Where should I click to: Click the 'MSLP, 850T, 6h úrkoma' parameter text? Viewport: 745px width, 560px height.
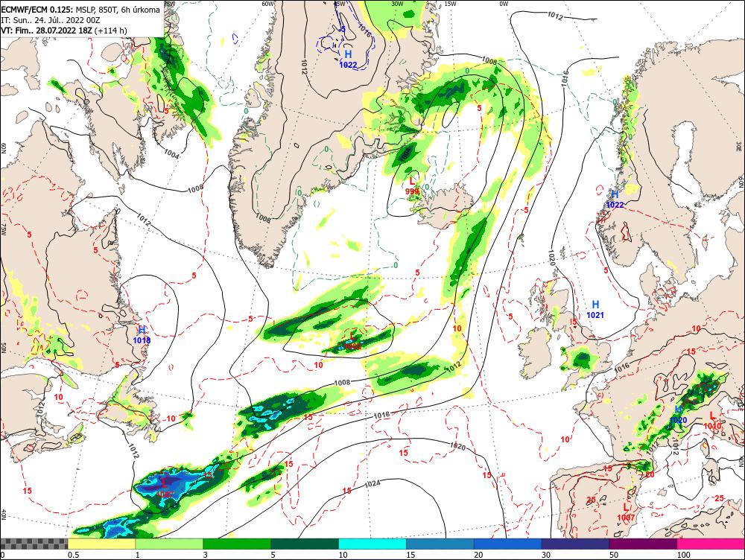pos(118,9)
